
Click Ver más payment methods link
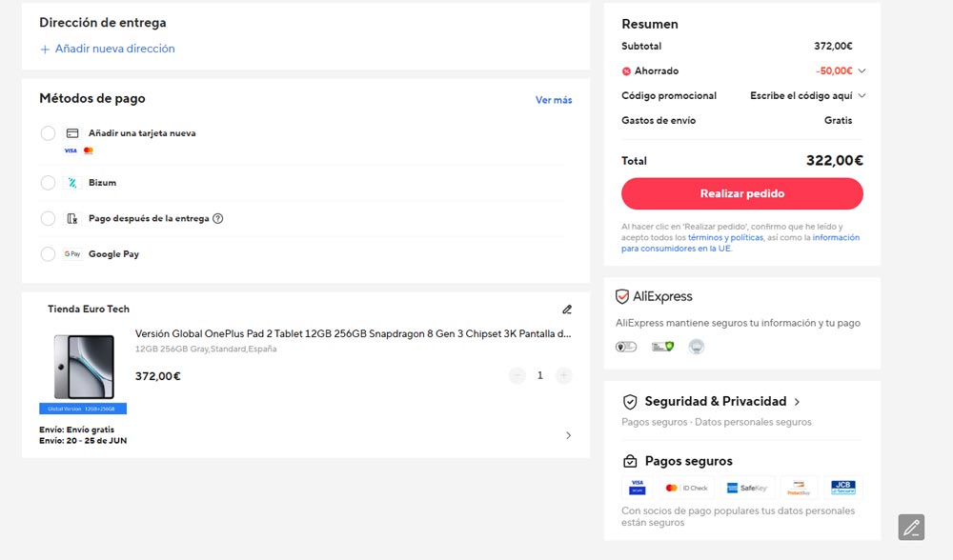pyautogui.click(x=553, y=100)
